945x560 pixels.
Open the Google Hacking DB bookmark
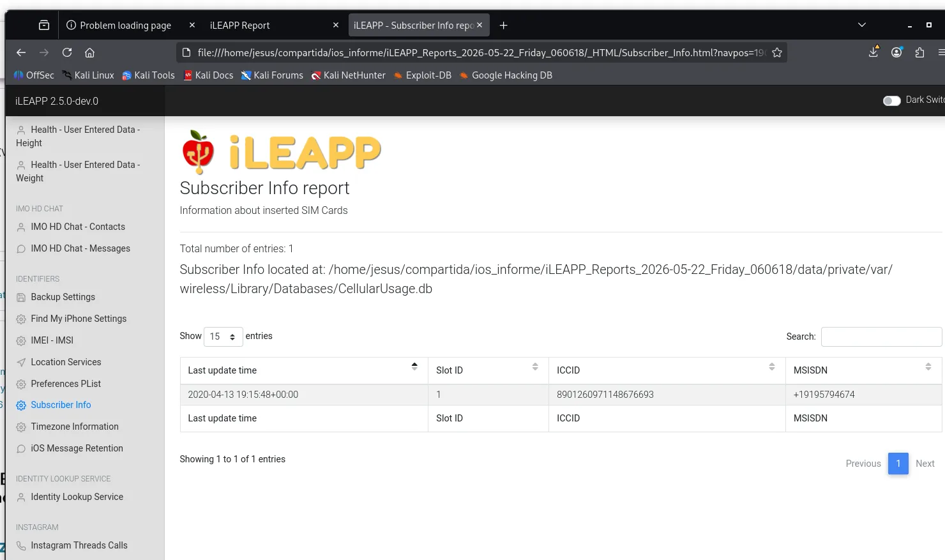(506, 75)
